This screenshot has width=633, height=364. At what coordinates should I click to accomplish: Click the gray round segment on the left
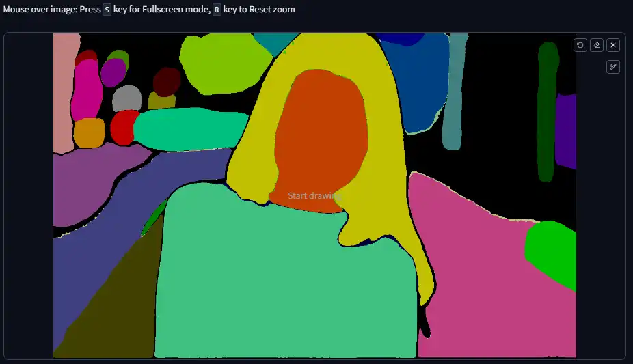coord(126,99)
